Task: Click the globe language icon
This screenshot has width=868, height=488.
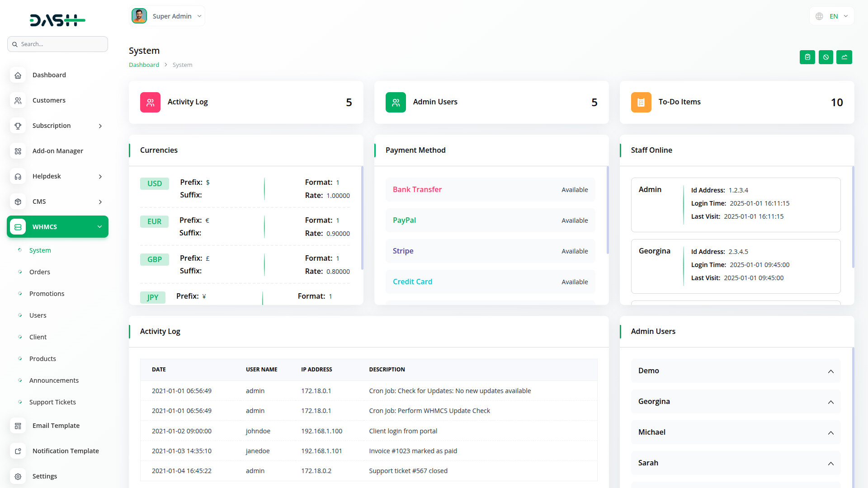Action: pos(819,16)
